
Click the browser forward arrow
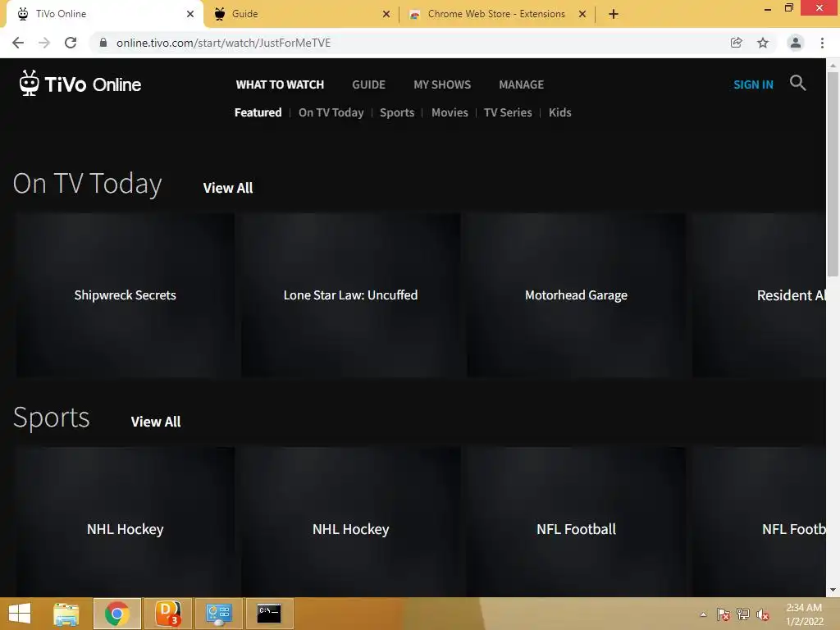44,43
